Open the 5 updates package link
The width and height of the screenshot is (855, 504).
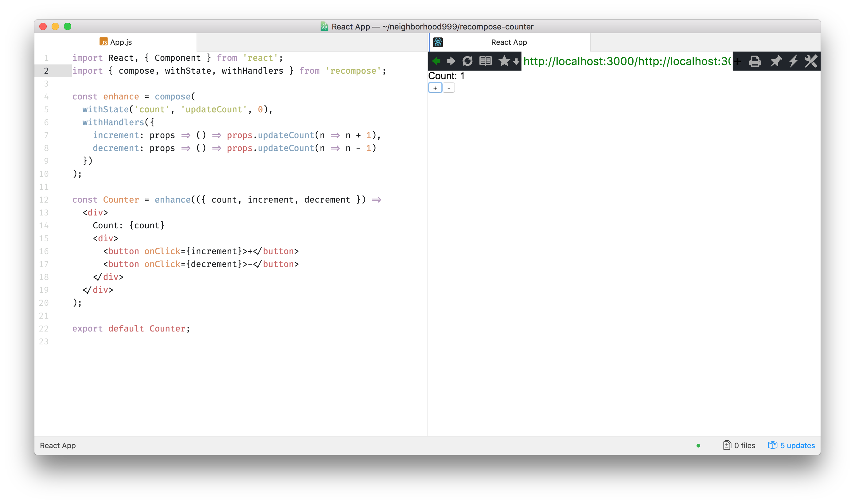pos(791,445)
